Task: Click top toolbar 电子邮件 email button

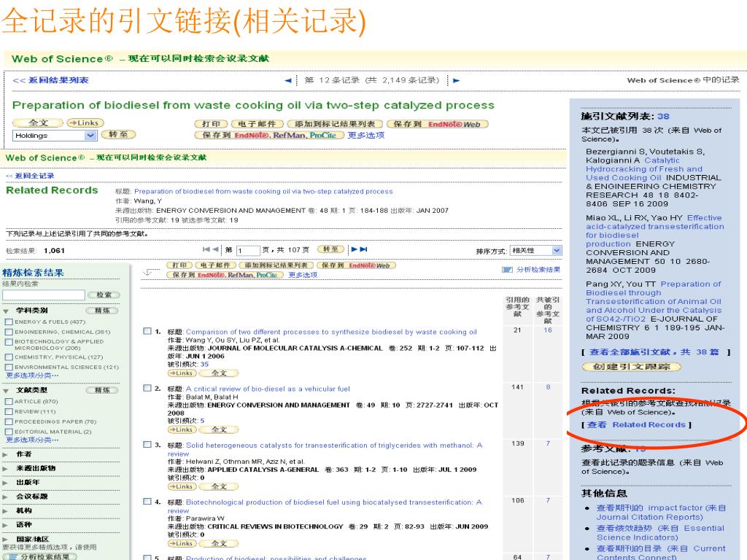Action: pyautogui.click(x=258, y=124)
